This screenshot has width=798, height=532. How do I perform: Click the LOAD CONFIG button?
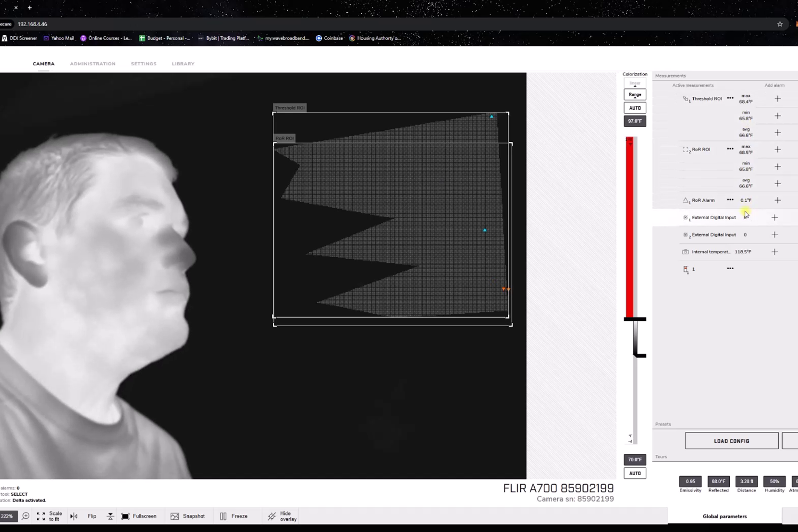731,441
